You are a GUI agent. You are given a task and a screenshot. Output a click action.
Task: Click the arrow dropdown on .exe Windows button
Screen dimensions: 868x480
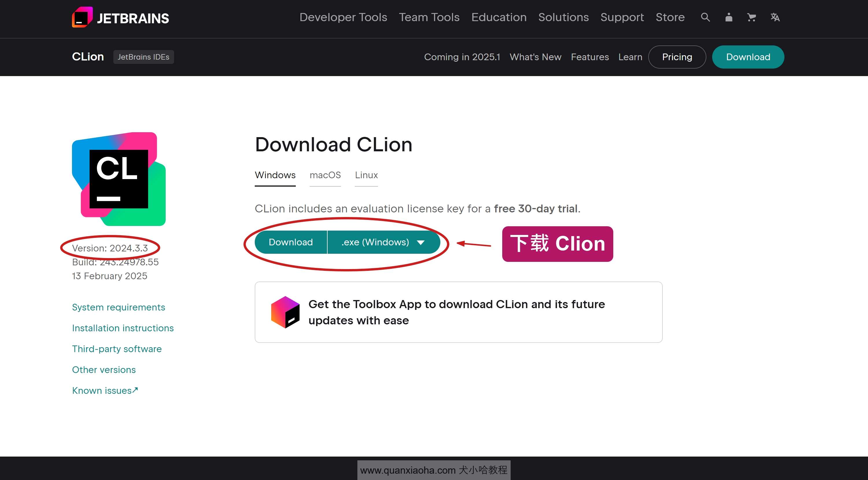421,242
